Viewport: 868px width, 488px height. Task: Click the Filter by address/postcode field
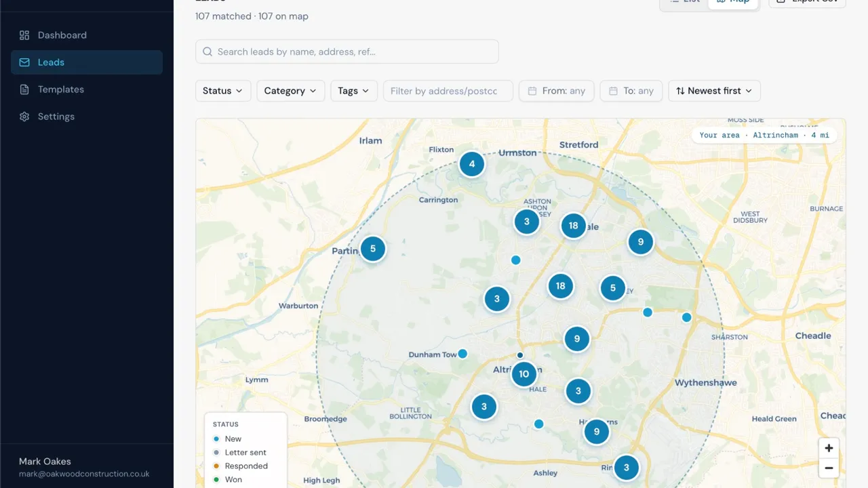pos(448,91)
